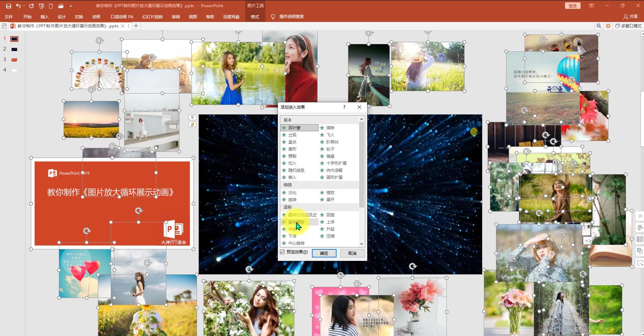Open the undo history dropdown arrow
This screenshot has height=336, width=644.
click(x=24, y=6)
